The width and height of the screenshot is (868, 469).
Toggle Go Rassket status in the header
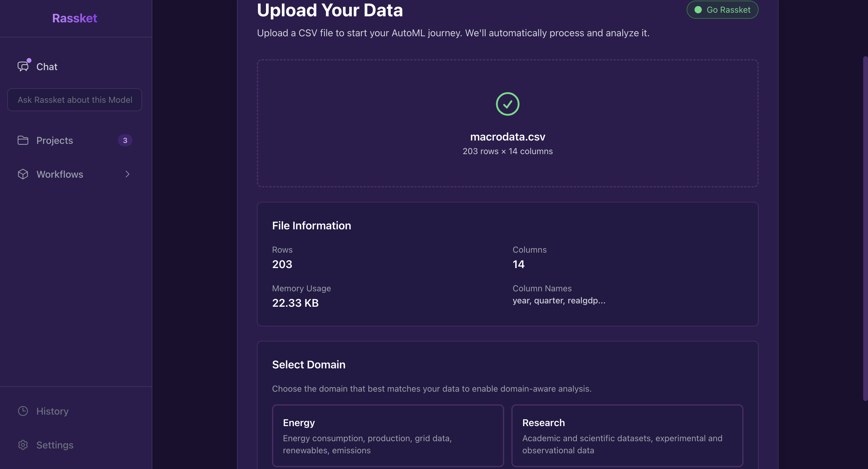[x=722, y=10]
